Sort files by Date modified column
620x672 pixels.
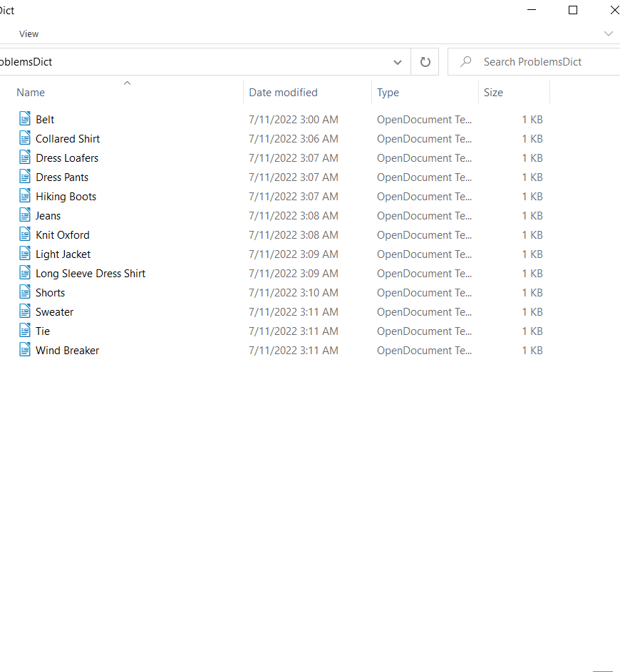[283, 93]
